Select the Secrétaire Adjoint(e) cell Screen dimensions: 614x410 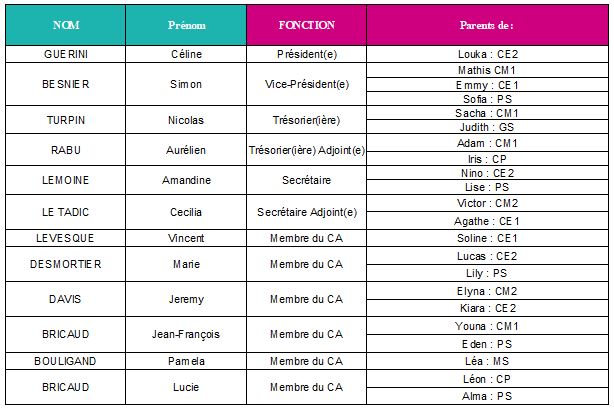pyautogui.click(x=305, y=212)
